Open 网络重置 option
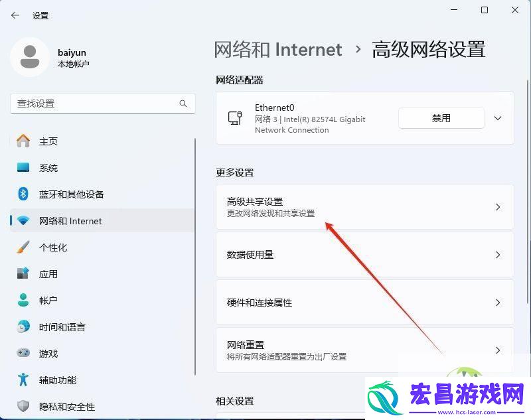Screen dimensions: 531x420 coord(364,350)
